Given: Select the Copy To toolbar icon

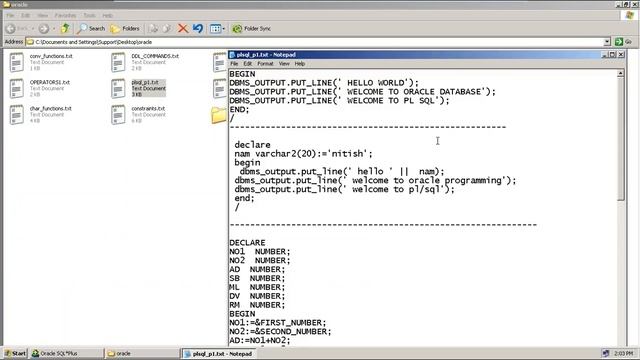Looking at the screenshot, I should (x=167, y=28).
